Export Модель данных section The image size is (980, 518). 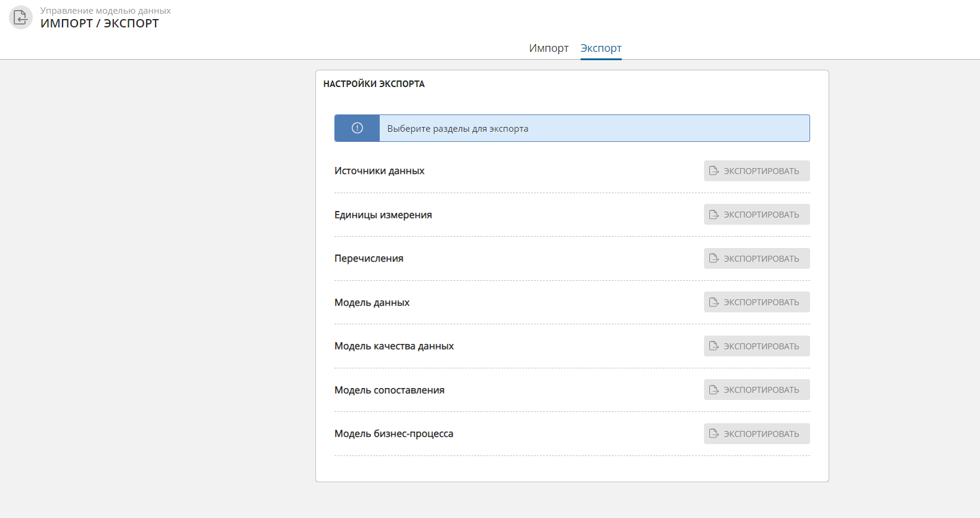pyautogui.click(x=756, y=302)
